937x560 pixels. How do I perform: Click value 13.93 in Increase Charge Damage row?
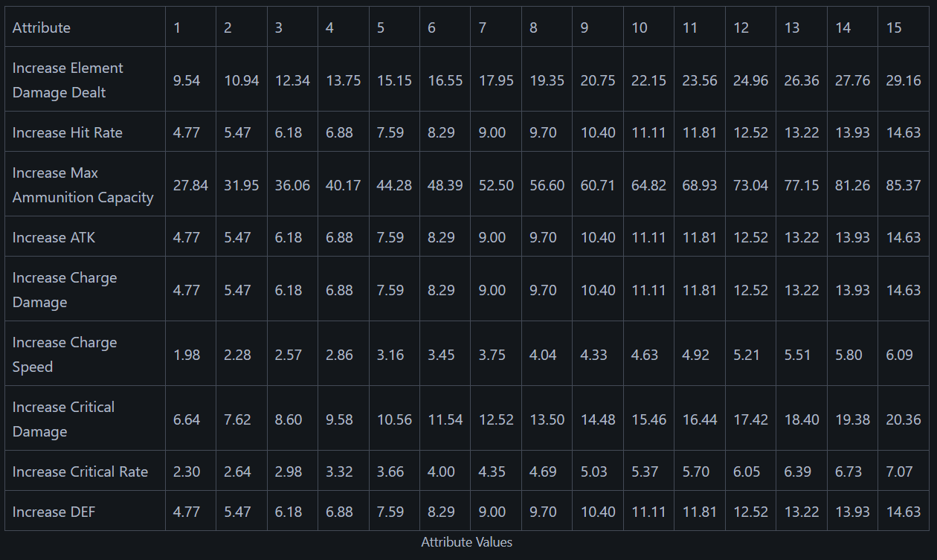pyautogui.click(x=852, y=290)
